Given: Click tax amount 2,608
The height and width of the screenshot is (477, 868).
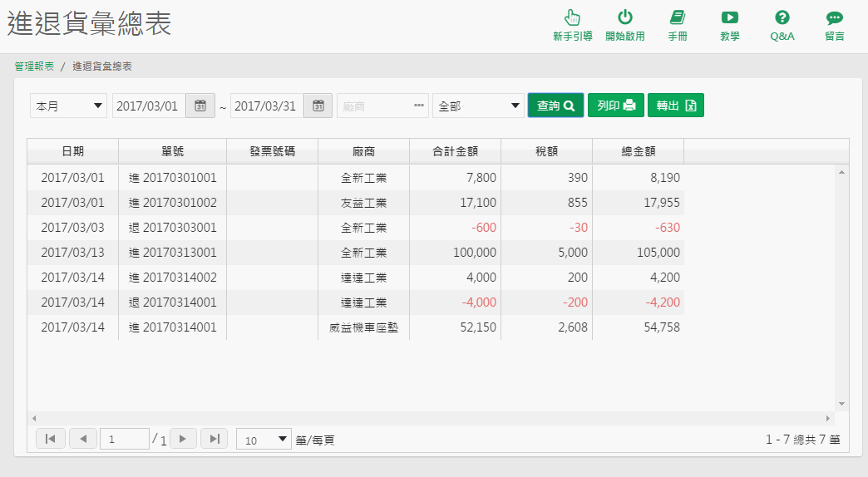Looking at the screenshot, I should tap(573, 327).
